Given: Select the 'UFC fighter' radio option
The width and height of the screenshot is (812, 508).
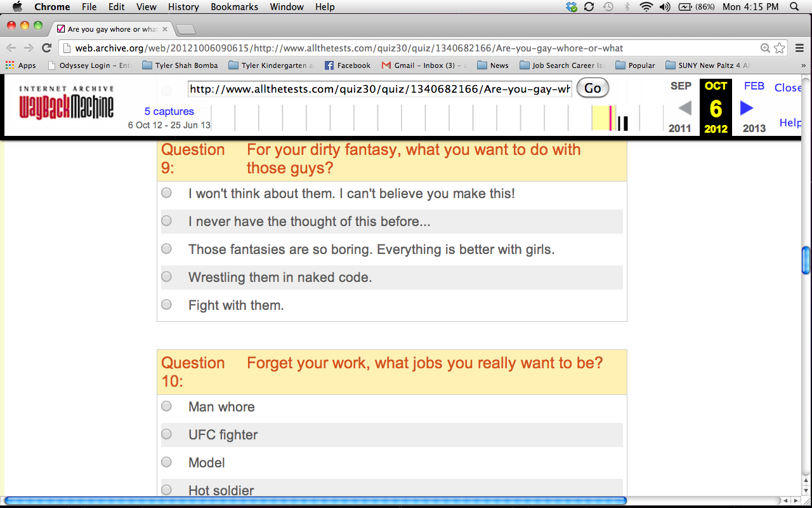Looking at the screenshot, I should point(166,434).
